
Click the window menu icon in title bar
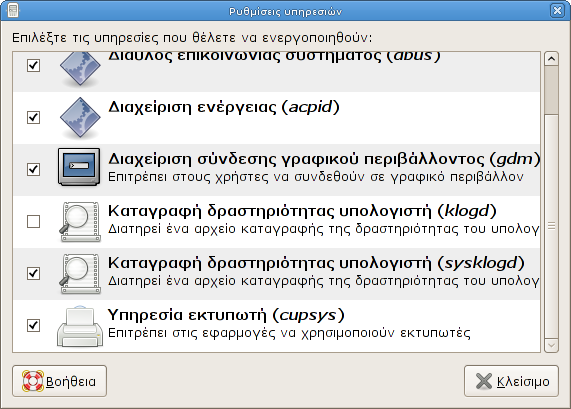(13, 10)
